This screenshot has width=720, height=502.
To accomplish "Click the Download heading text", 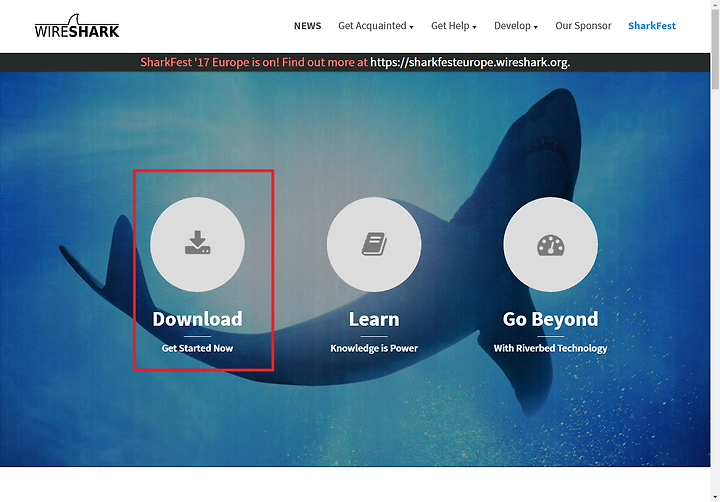I will point(197,319).
